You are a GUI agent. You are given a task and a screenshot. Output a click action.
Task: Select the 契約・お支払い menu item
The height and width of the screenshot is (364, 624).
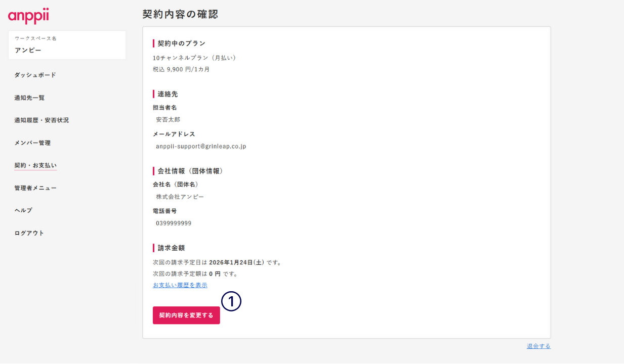[x=35, y=165]
